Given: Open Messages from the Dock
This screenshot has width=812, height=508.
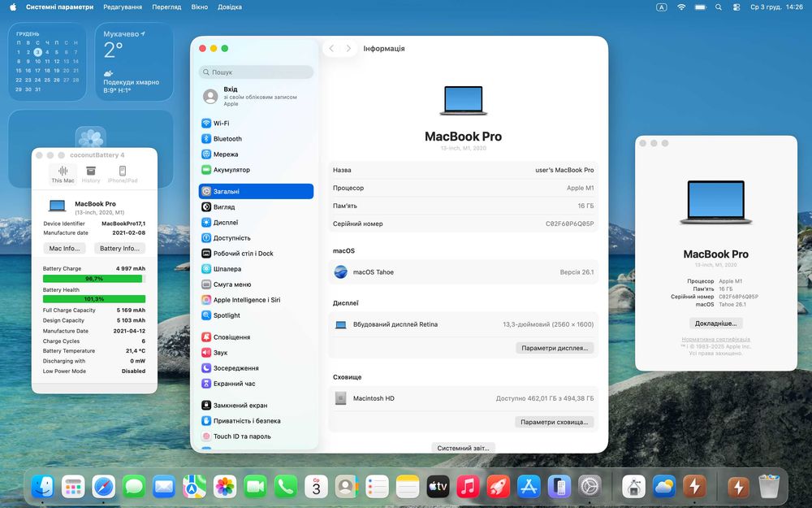Looking at the screenshot, I should pos(134,487).
